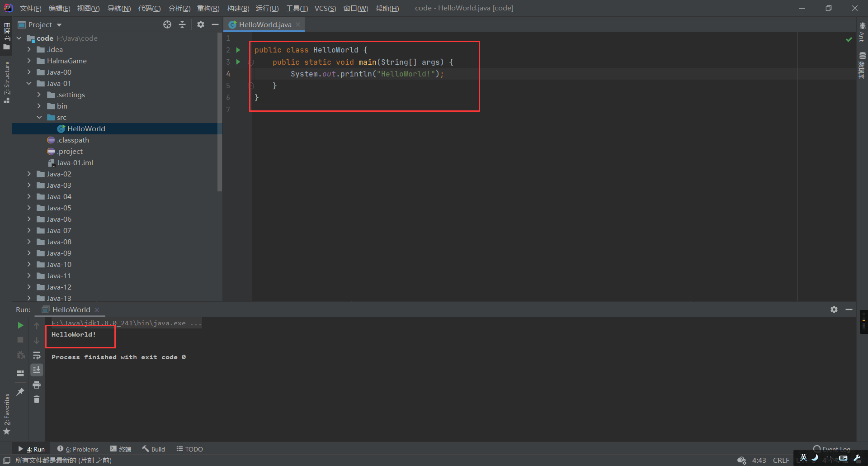Click the java.exe command line in console
This screenshot has width=868, height=466.
point(126,323)
